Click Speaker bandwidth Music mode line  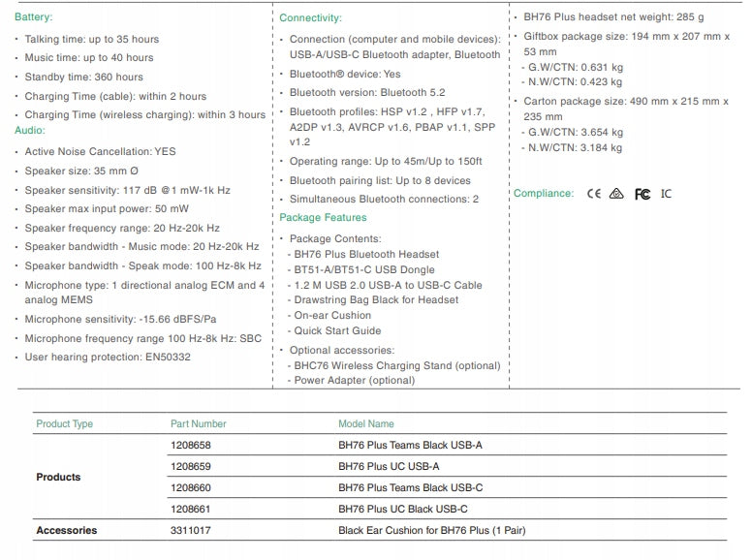click(x=141, y=247)
